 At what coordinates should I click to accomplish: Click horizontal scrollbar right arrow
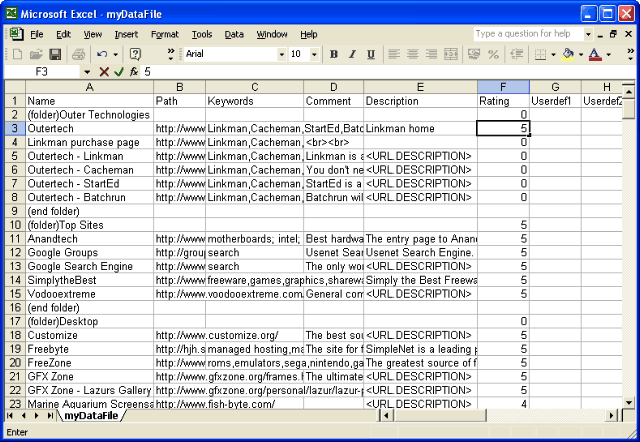(611, 415)
